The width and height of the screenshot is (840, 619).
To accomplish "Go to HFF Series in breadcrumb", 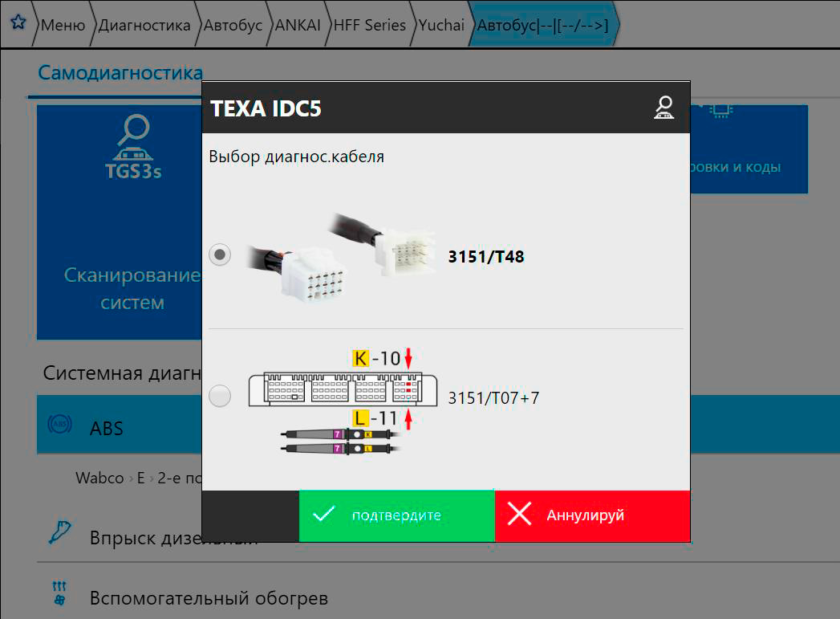I will click(370, 25).
